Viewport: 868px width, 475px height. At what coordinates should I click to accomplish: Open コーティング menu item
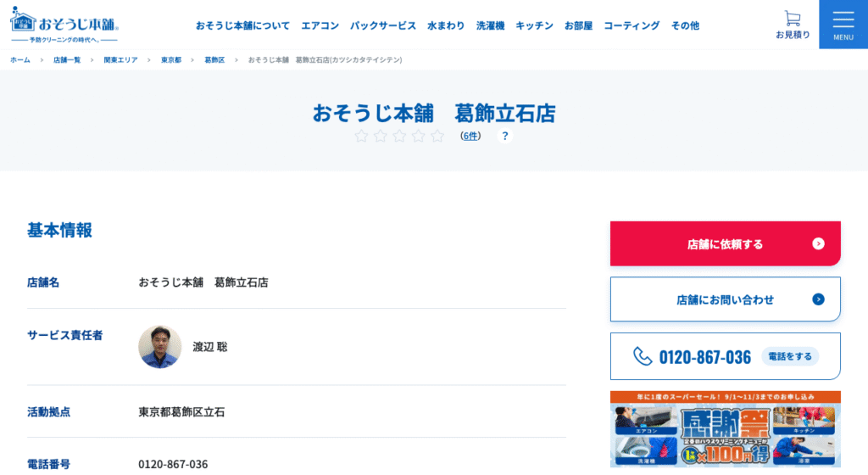(632, 25)
